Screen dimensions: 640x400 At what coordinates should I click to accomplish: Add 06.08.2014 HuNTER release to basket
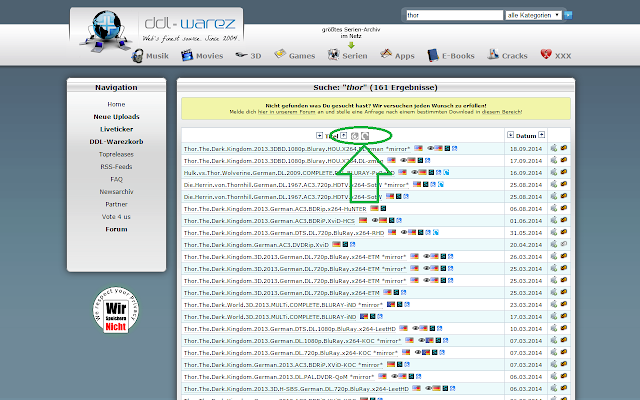click(553, 208)
